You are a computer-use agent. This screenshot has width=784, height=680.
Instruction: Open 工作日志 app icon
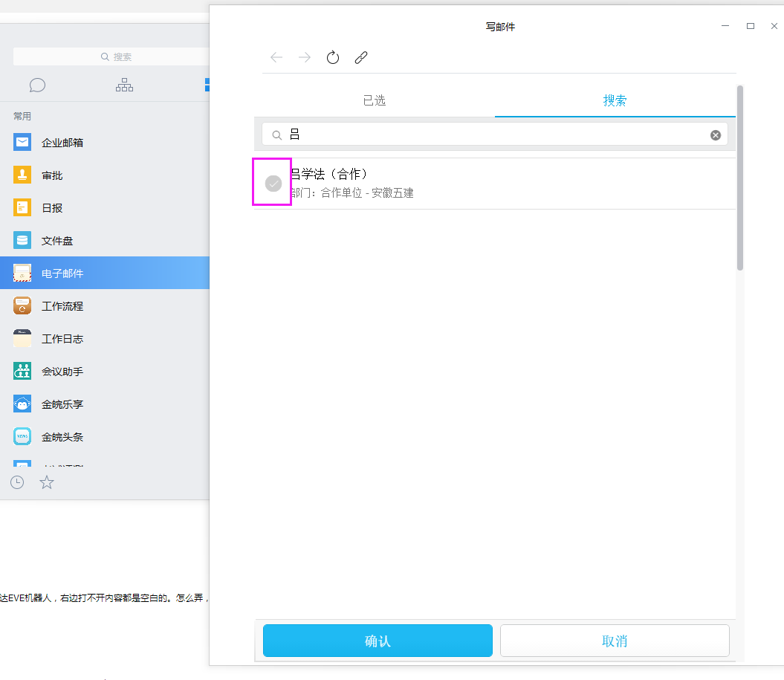point(22,338)
